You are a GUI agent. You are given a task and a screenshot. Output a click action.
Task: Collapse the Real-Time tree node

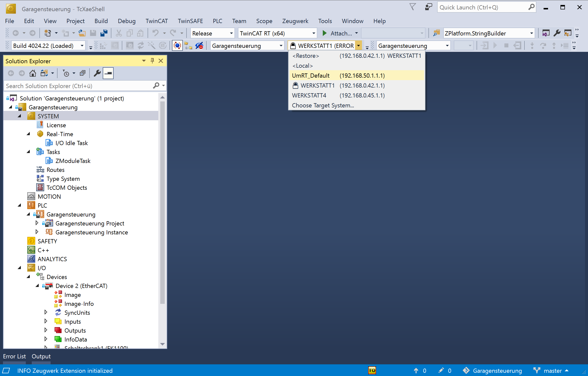pos(28,134)
